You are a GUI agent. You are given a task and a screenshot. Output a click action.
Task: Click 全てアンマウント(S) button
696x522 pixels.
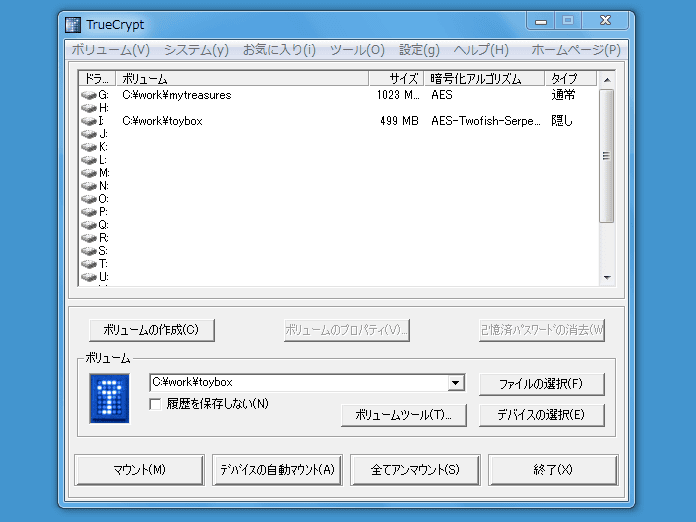tap(415, 470)
